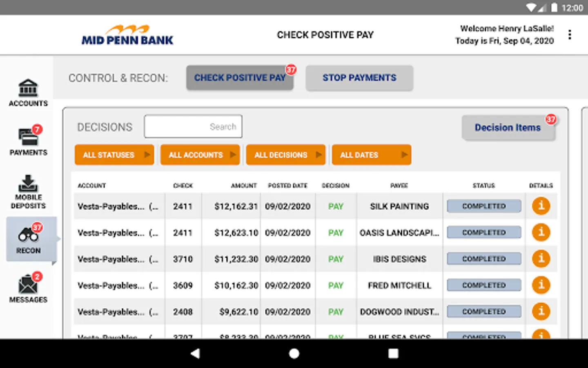The width and height of the screenshot is (588, 368).
Task: Click Completed status for FRED MITCHELL
Action: tap(484, 285)
